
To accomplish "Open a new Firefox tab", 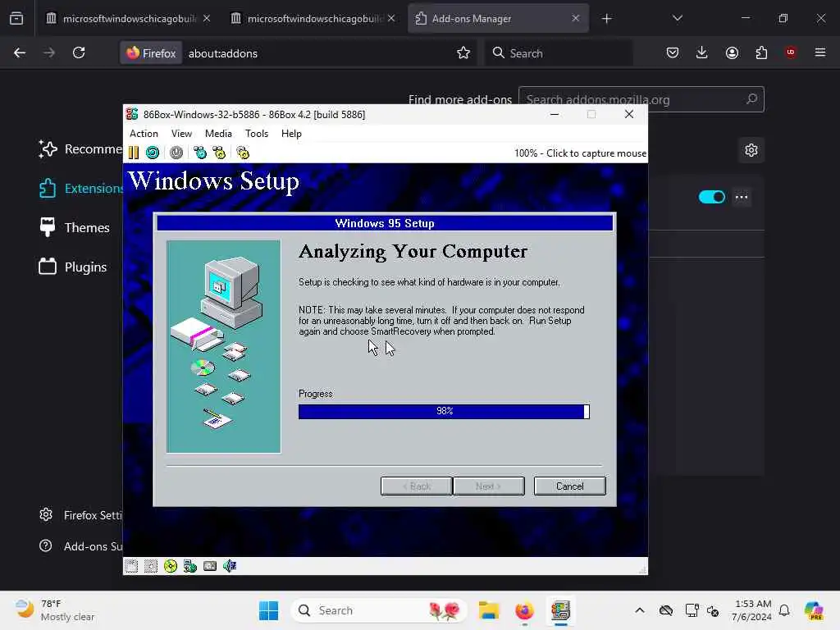I will pyautogui.click(x=606, y=19).
